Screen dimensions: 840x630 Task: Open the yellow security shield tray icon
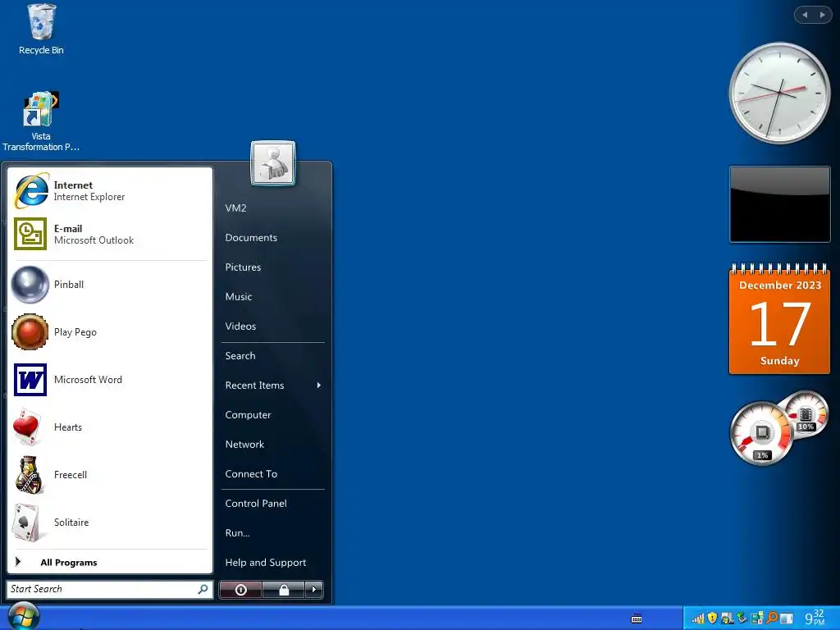point(712,619)
